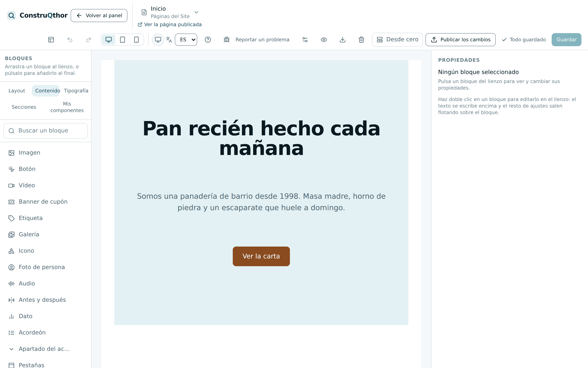Add the Dato block

[x=46, y=316]
